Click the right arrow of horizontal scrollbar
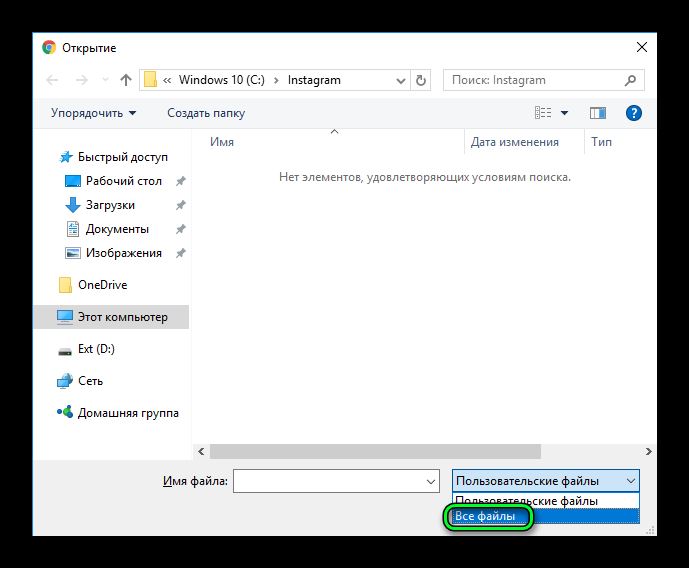 [649, 452]
